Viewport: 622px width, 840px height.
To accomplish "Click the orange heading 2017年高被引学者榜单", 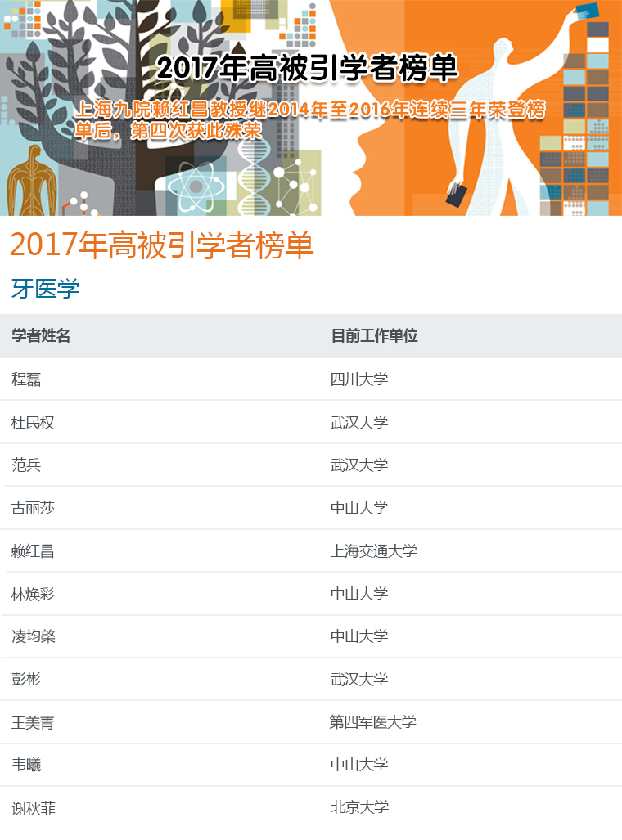I will click(x=162, y=245).
